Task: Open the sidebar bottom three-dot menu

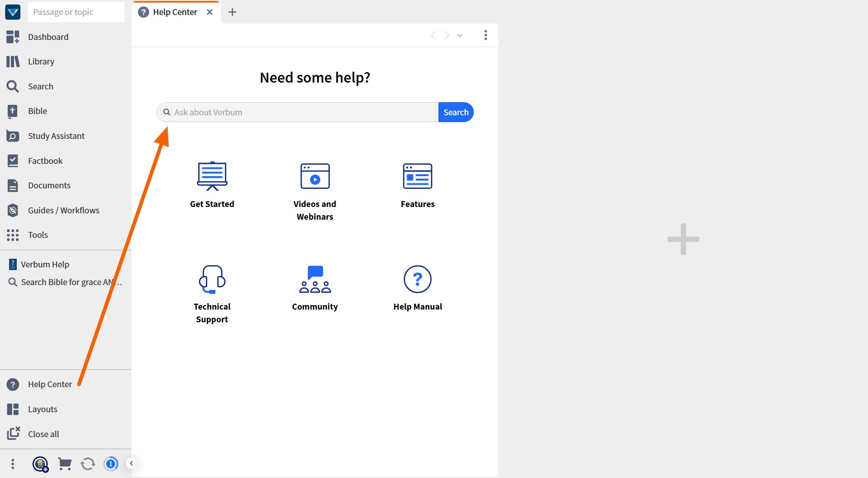Action: (x=13, y=463)
